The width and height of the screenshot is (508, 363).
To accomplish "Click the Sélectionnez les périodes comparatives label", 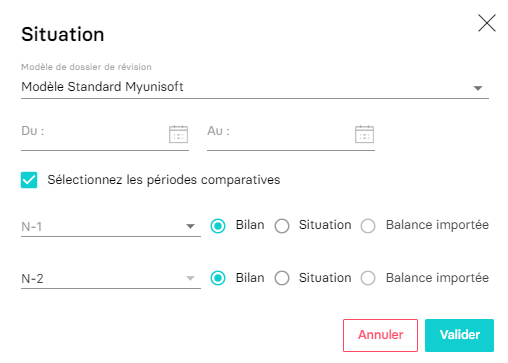I will pos(164,180).
